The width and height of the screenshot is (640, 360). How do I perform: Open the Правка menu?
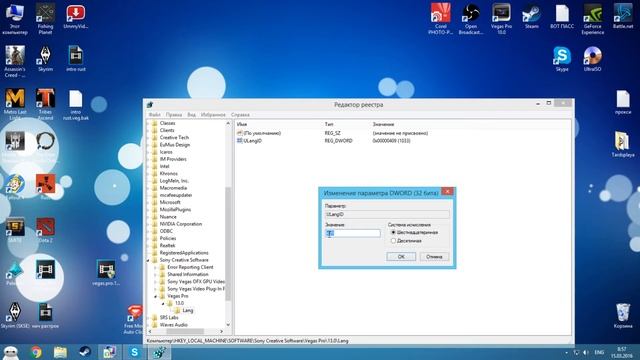click(174, 115)
